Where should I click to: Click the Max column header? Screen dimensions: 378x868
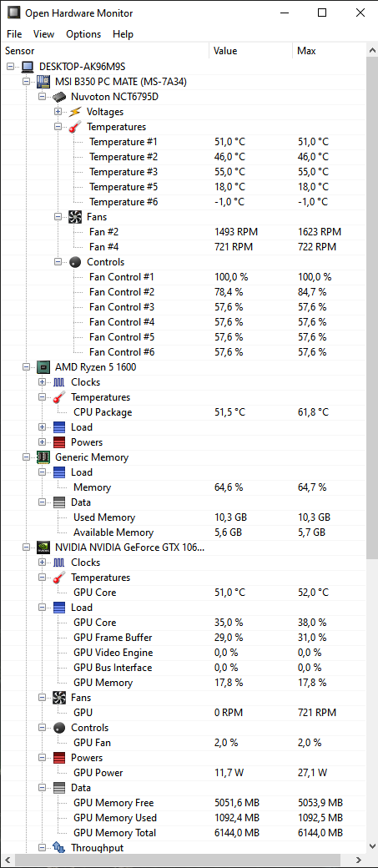pyautogui.click(x=330, y=51)
